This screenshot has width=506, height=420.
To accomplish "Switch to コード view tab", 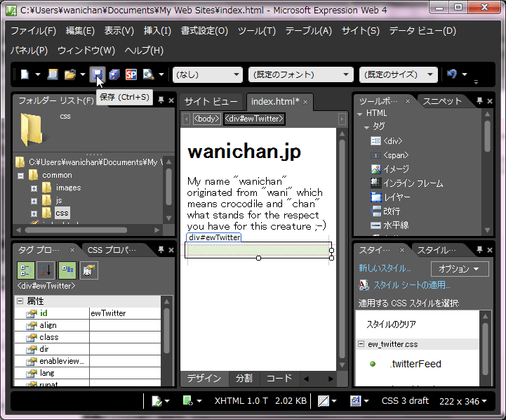I will pos(279,379).
